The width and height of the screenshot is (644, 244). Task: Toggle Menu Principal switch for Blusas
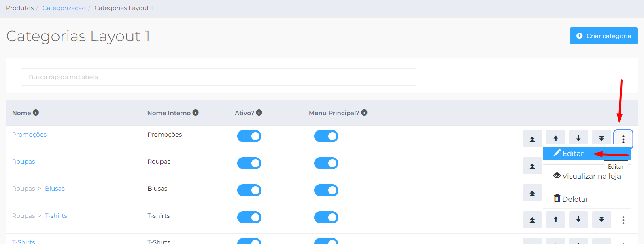[326, 190]
